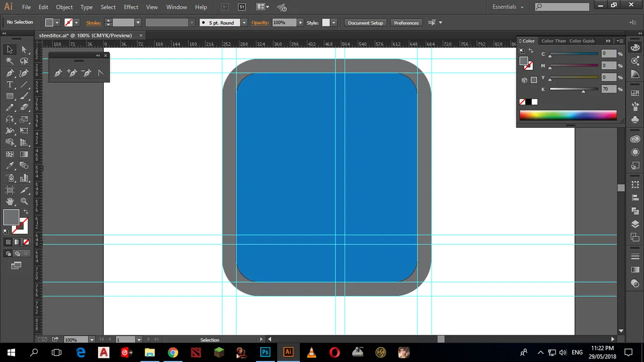Open the Object menu
644x362 pixels.
click(x=64, y=7)
